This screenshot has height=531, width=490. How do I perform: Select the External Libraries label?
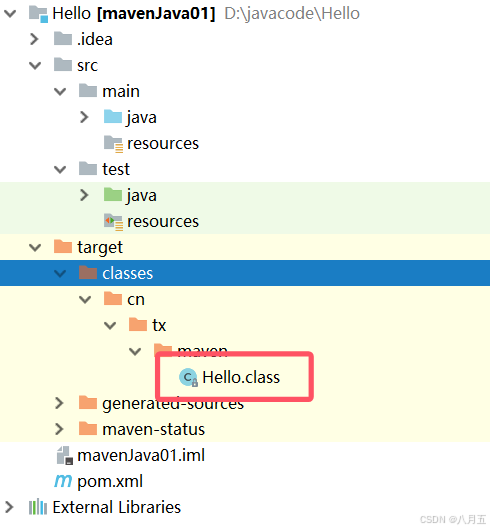pos(116,507)
